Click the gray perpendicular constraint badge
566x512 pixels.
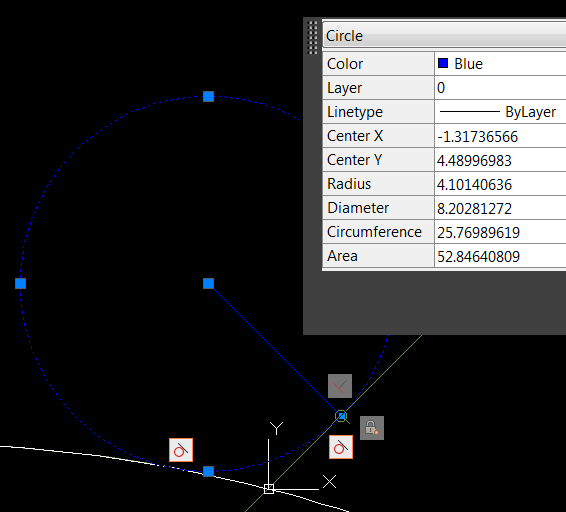point(340,386)
